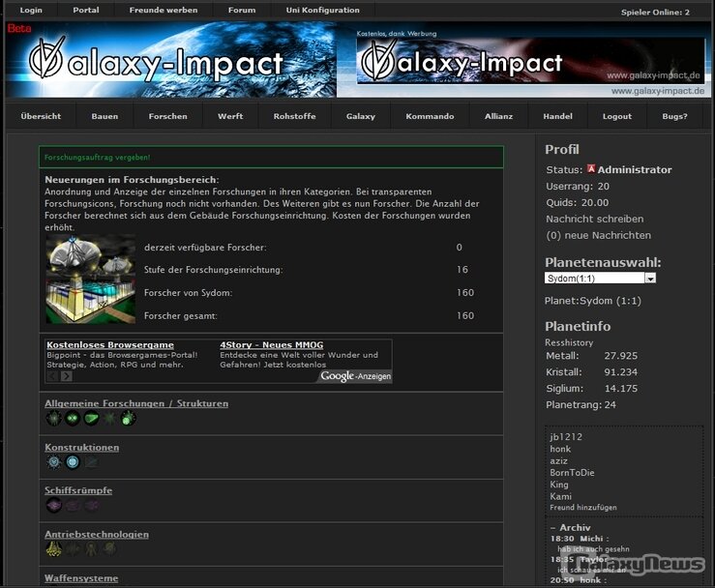Click the next arrow in the Google ad box
This screenshot has height=588, width=715.
pyautogui.click(x=67, y=376)
